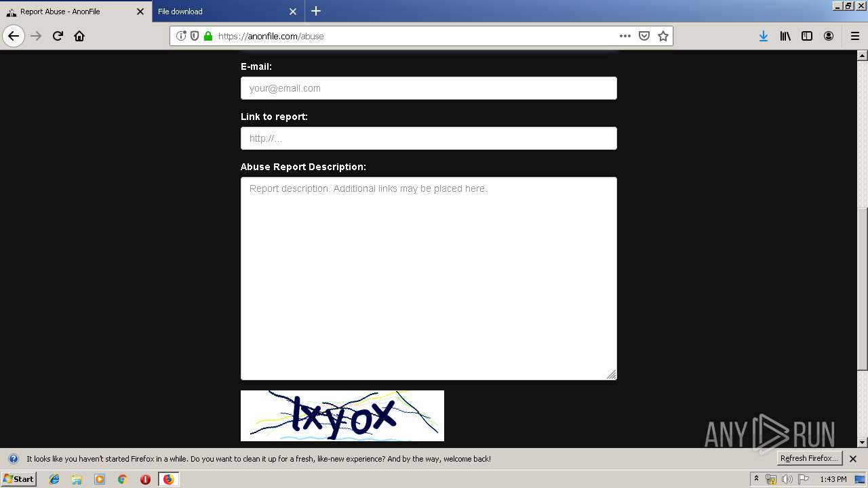868x488 pixels.
Task: Open Windows Media Player from taskbar
Action: [100, 479]
